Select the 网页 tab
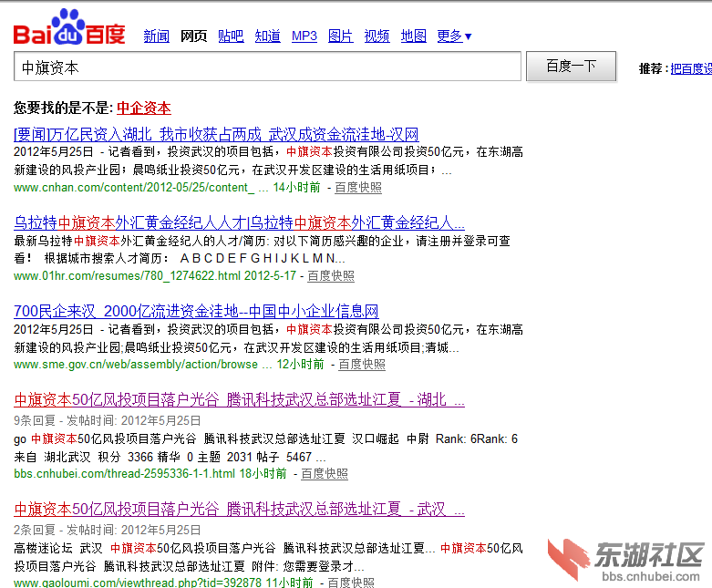Image resolution: width=712 pixels, height=588 pixels. [x=194, y=36]
